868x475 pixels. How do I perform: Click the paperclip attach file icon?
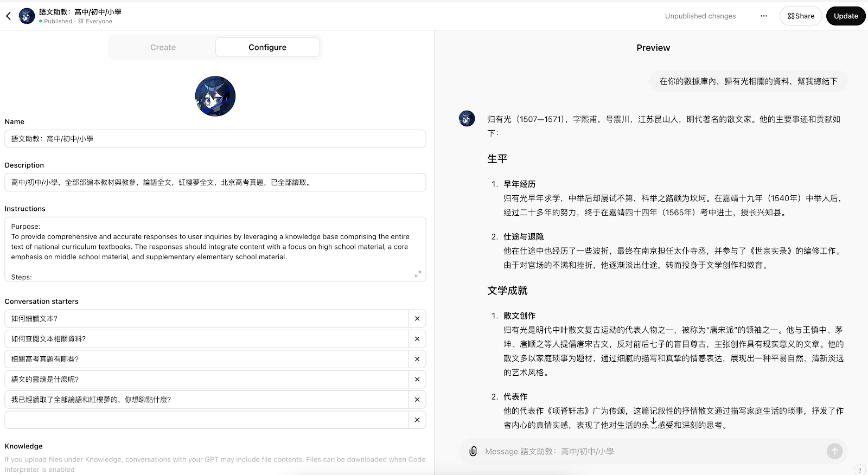pyautogui.click(x=473, y=451)
